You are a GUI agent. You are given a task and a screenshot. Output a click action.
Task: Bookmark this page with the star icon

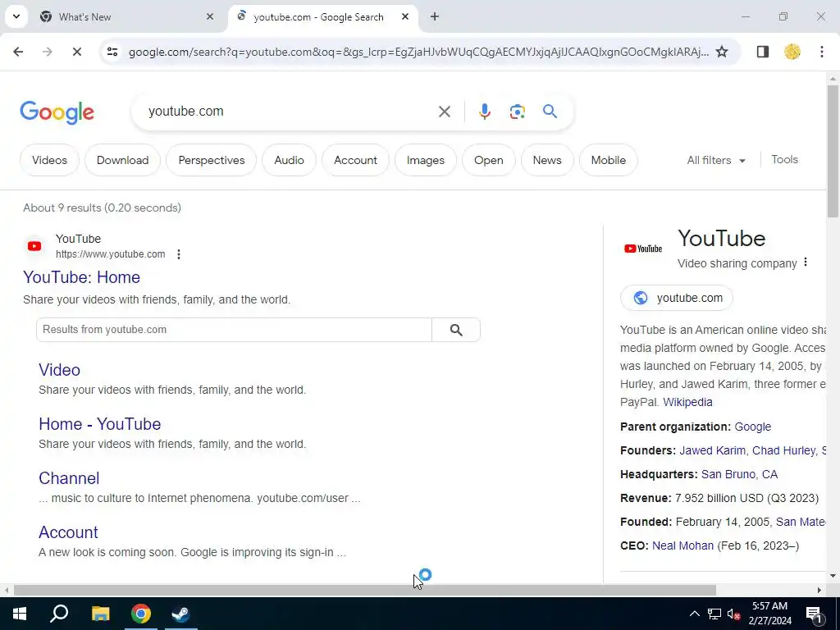[x=722, y=52]
